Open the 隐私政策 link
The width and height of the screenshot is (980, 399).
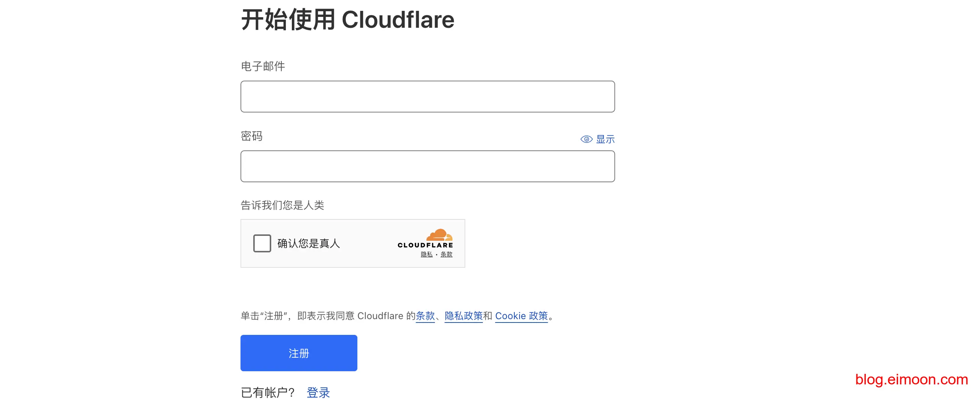coord(463,316)
